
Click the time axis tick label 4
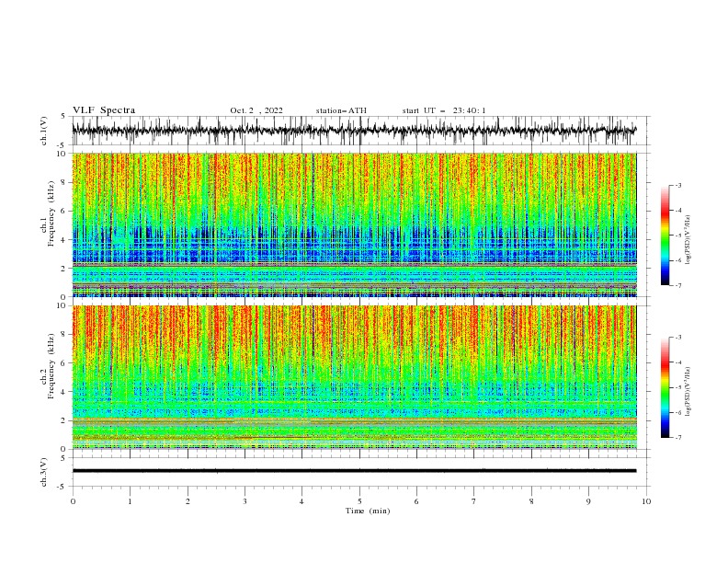click(x=301, y=501)
